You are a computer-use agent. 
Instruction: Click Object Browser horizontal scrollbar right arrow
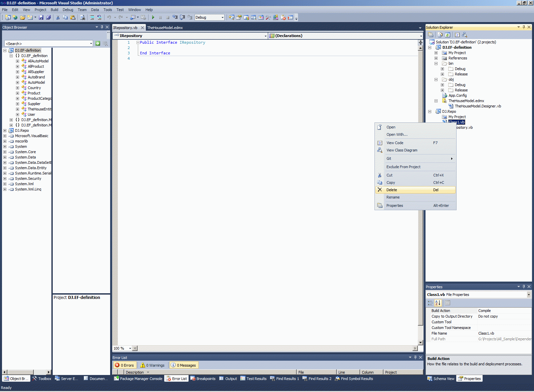pyautogui.click(x=49, y=372)
